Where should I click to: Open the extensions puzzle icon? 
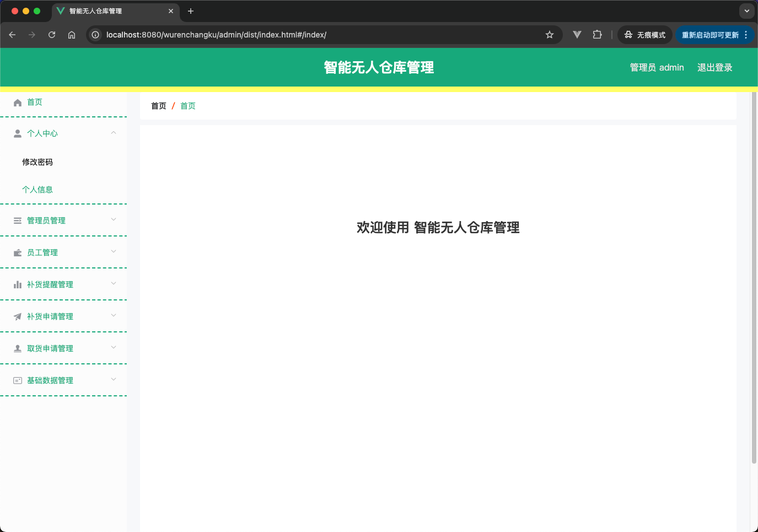pyautogui.click(x=597, y=35)
